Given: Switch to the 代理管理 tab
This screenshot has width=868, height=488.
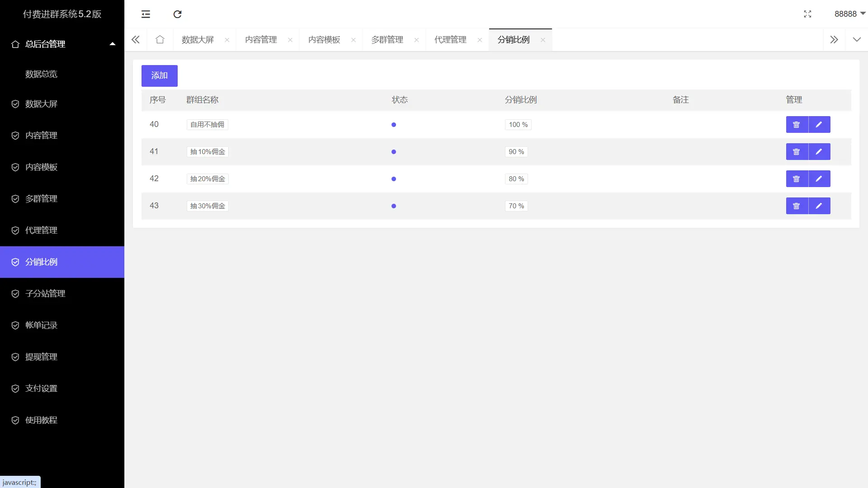Looking at the screenshot, I should click(450, 40).
